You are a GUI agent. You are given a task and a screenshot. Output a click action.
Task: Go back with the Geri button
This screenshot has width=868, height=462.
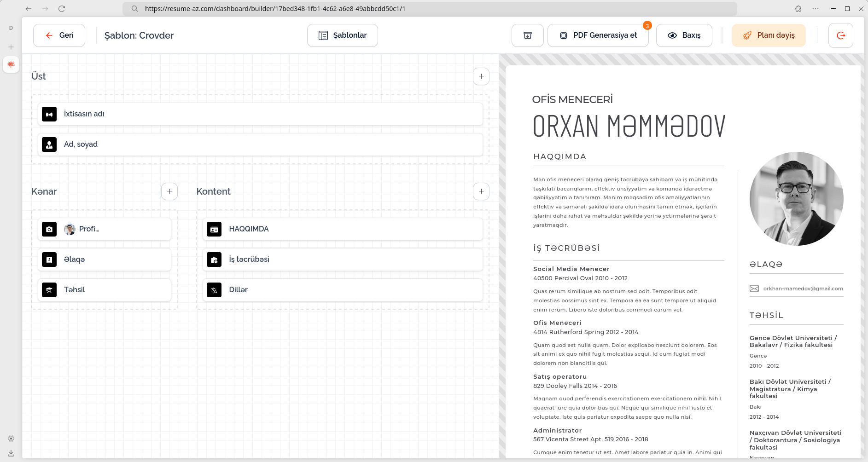pyautogui.click(x=59, y=35)
